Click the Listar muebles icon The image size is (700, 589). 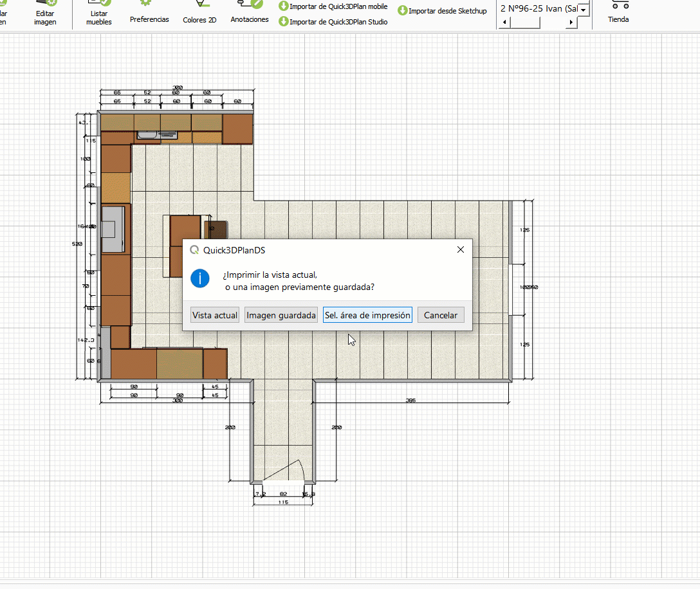click(98, 14)
